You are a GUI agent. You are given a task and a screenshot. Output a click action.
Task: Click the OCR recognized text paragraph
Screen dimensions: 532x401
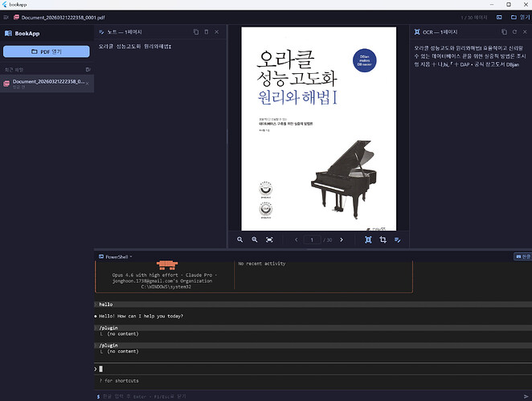470,56
